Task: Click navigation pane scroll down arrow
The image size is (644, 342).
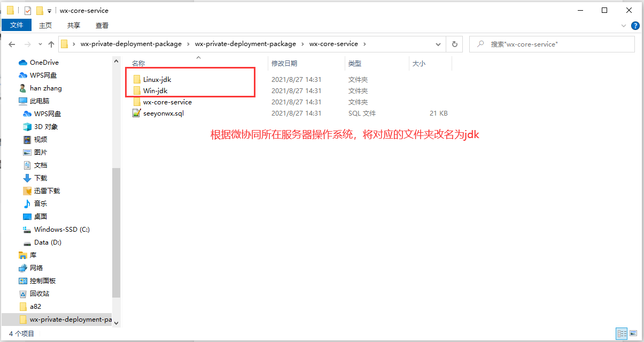Action: [x=117, y=323]
